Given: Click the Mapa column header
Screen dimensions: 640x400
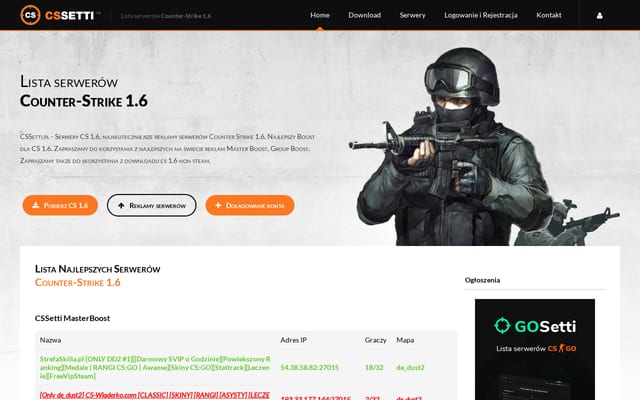Looking at the screenshot, I should pyautogui.click(x=405, y=340).
